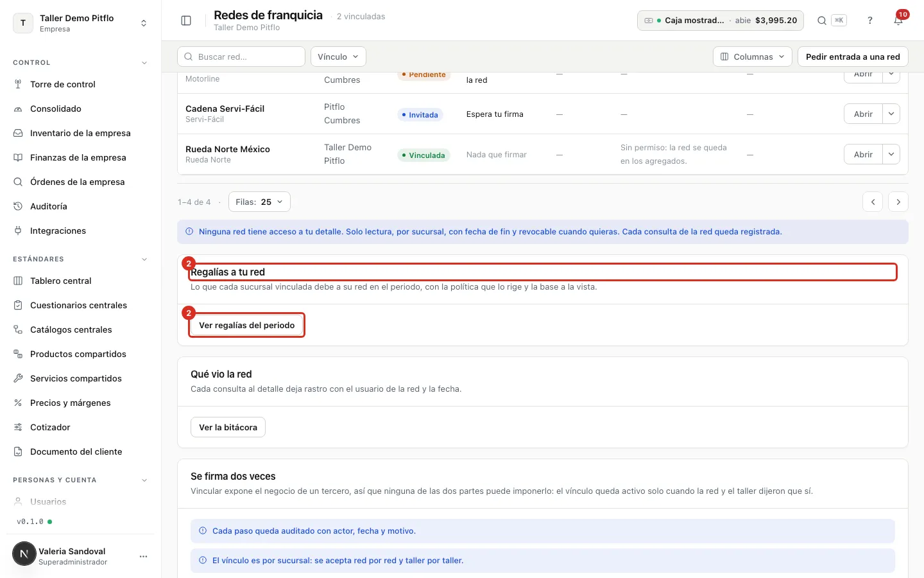Collapse the CONTROL sidebar section
The image size is (924, 578).
(144, 63)
